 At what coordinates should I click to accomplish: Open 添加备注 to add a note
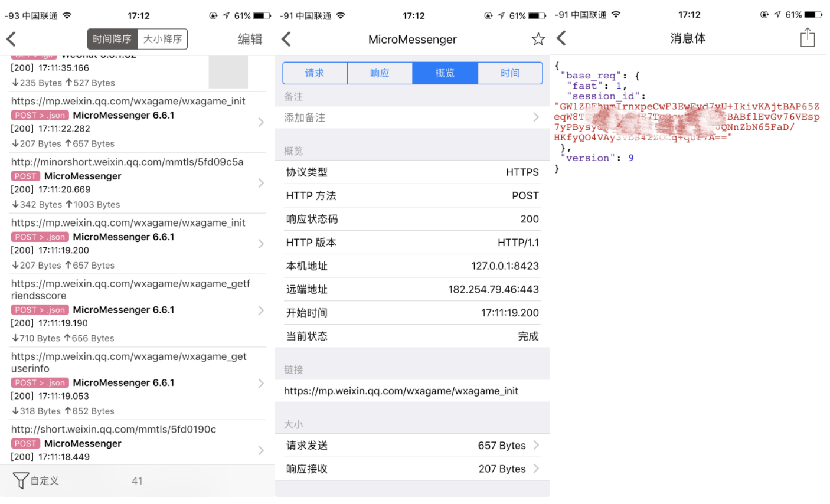tap(413, 117)
